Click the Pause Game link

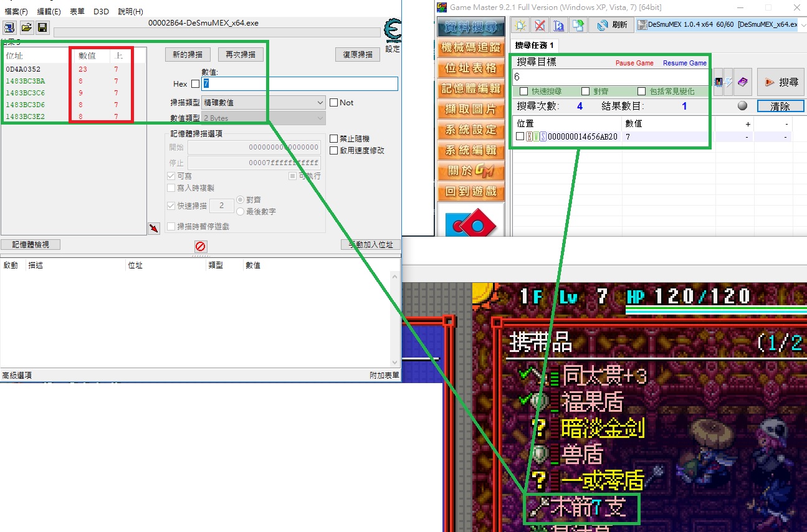click(634, 63)
